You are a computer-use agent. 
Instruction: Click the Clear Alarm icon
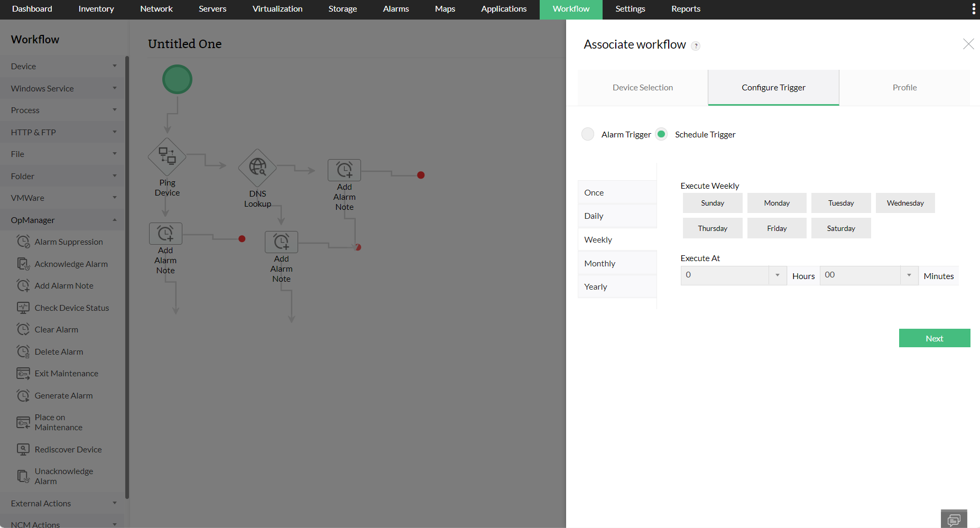click(x=23, y=329)
